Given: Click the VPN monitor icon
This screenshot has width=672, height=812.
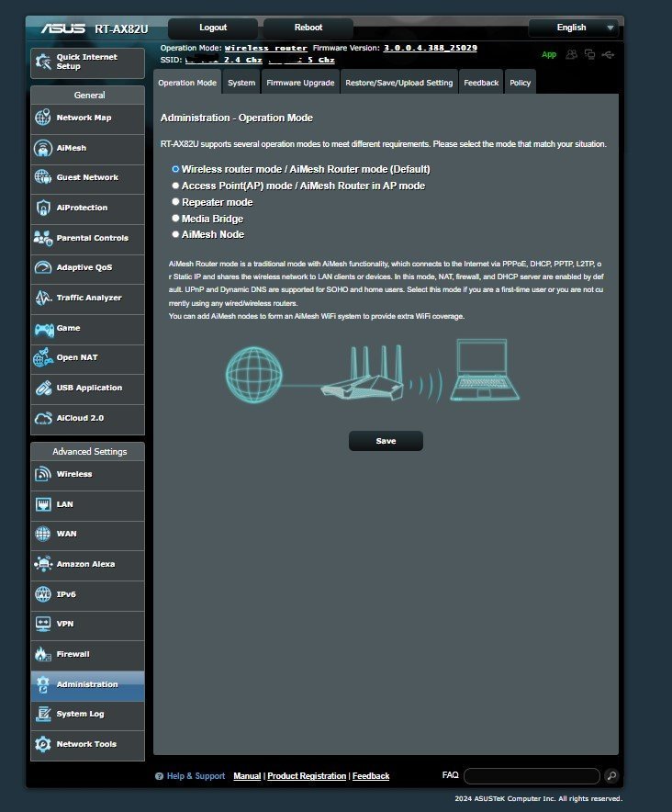Looking at the screenshot, I should tap(43, 624).
